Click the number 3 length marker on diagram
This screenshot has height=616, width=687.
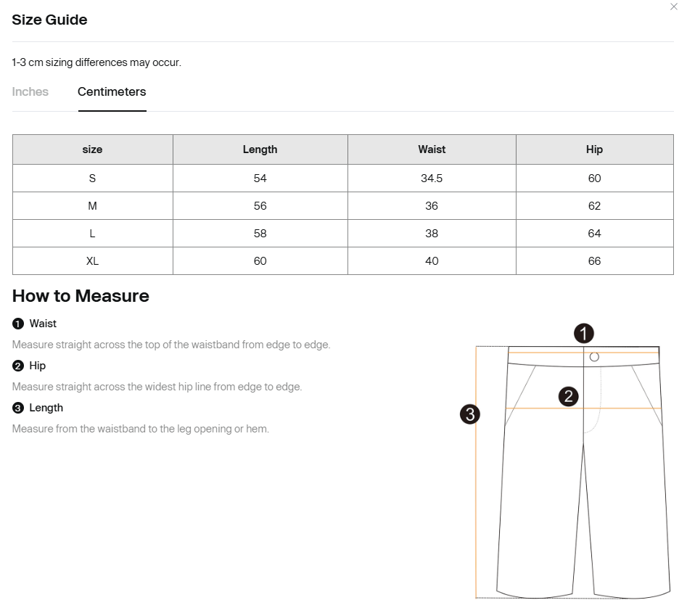coord(469,414)
